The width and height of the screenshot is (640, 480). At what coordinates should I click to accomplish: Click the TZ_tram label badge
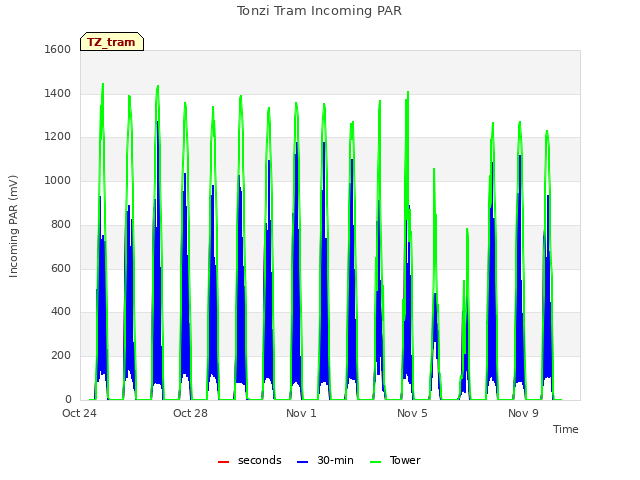(x=112, y=42)
